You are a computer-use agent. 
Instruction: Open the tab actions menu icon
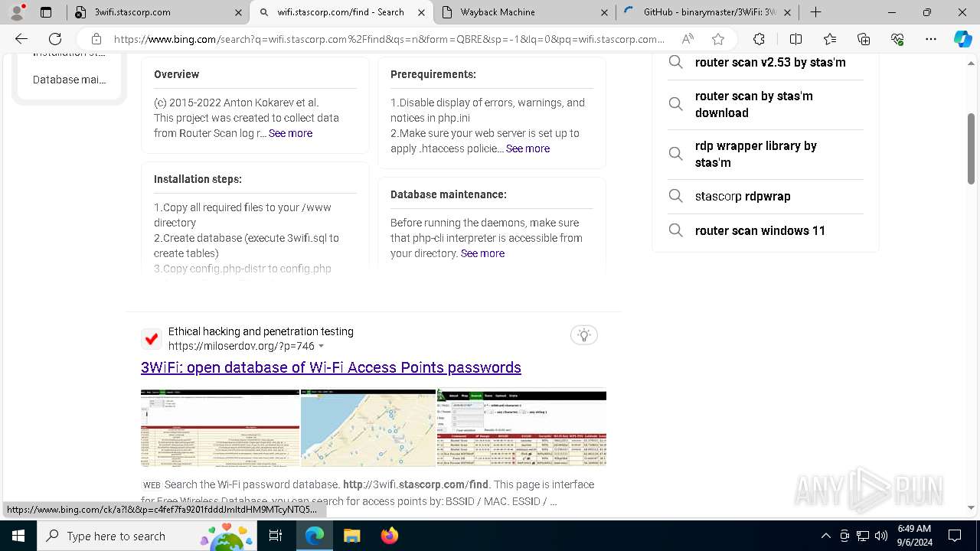(46, 12)
